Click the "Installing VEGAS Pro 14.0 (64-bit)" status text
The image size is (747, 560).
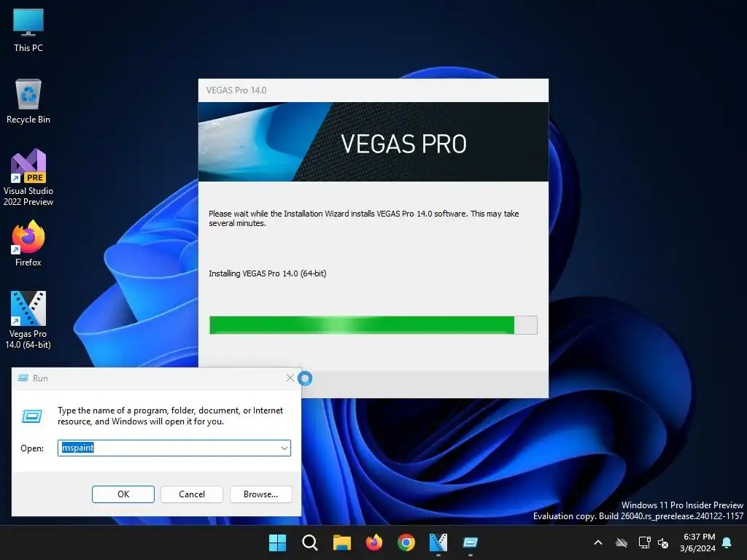[x=267, y=273]
